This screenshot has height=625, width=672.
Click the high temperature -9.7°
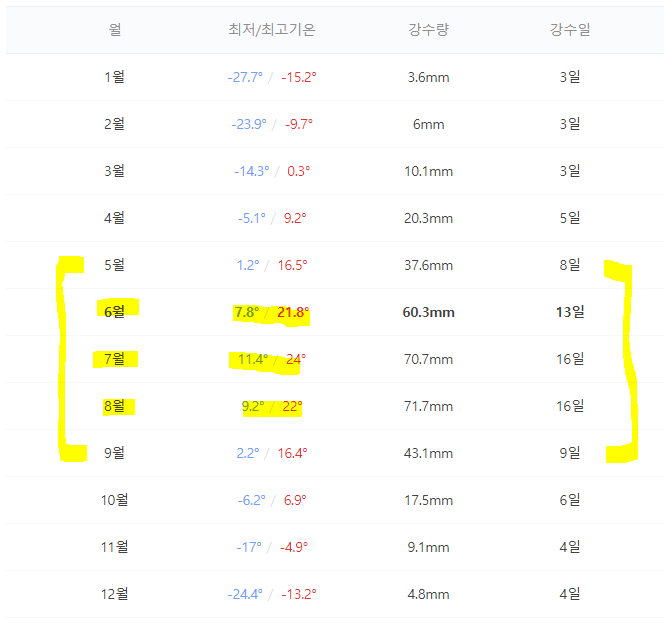click(299, 124)
